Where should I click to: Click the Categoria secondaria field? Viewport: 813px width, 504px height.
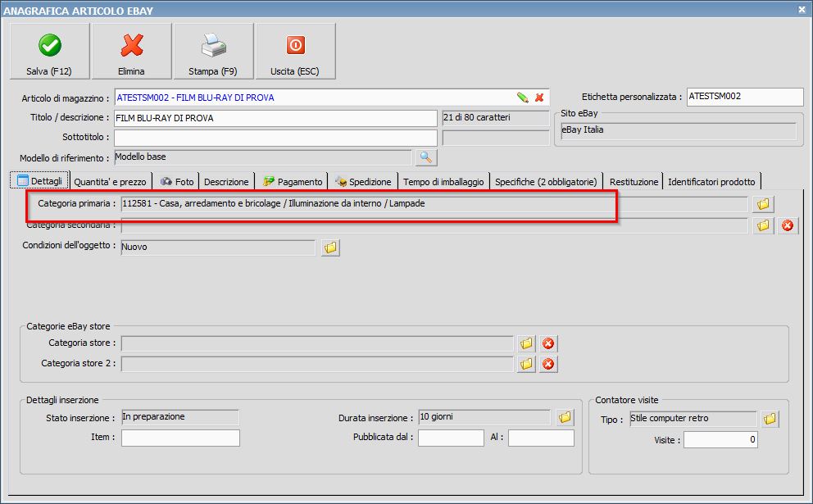click(x=434, y=225)
